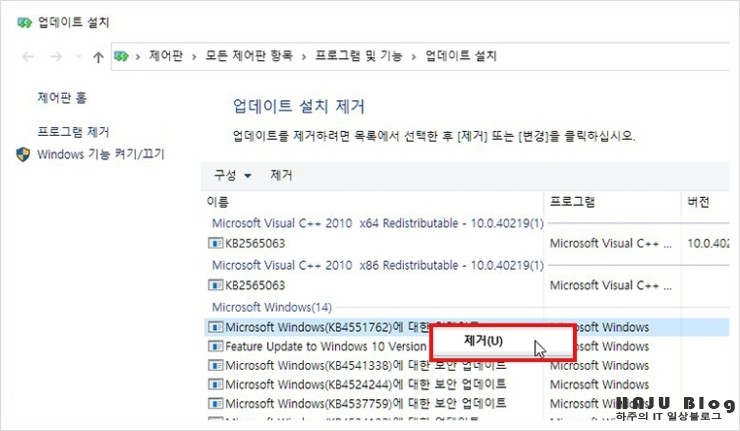Sort by the 프로그램 column header
740x431 pixels.
pos(572,202)
